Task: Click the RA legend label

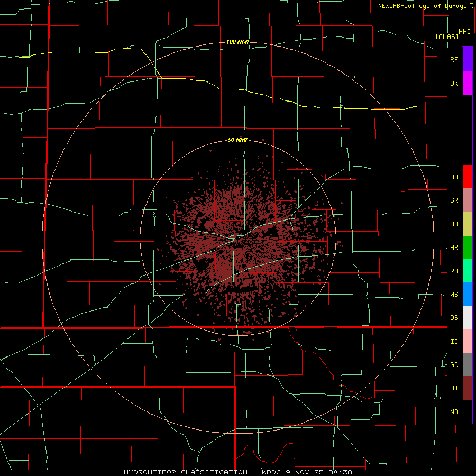Action: [454, 271]
